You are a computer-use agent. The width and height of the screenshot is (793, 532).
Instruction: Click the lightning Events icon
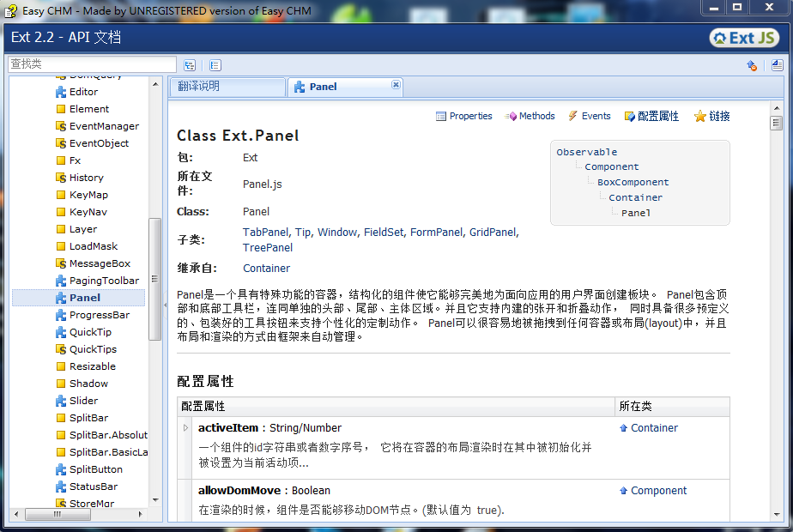[x=572, y=116]
